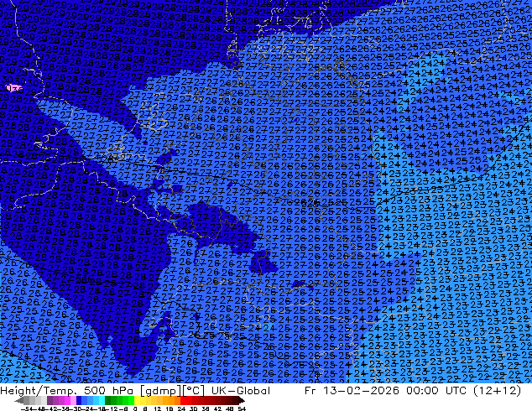Click the dark red right arrow end of colorbar
The height and width of the screenshot is (411, 532).
click(x=242, y=400)
